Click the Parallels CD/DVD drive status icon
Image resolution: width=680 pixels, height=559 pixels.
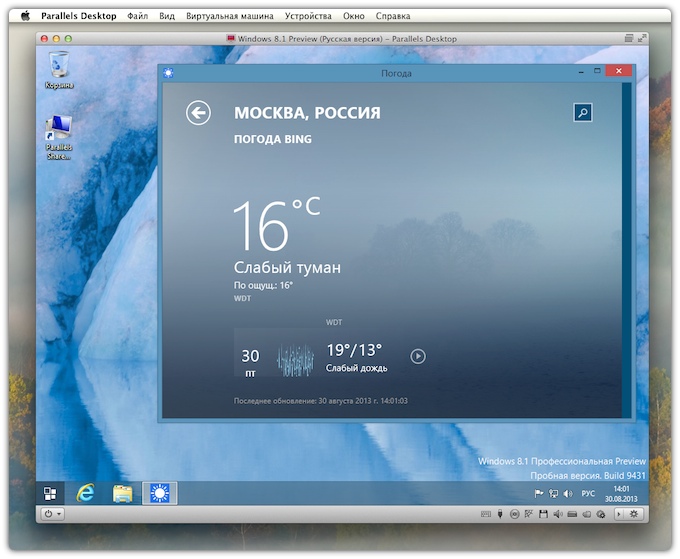(x=514, y=514)
